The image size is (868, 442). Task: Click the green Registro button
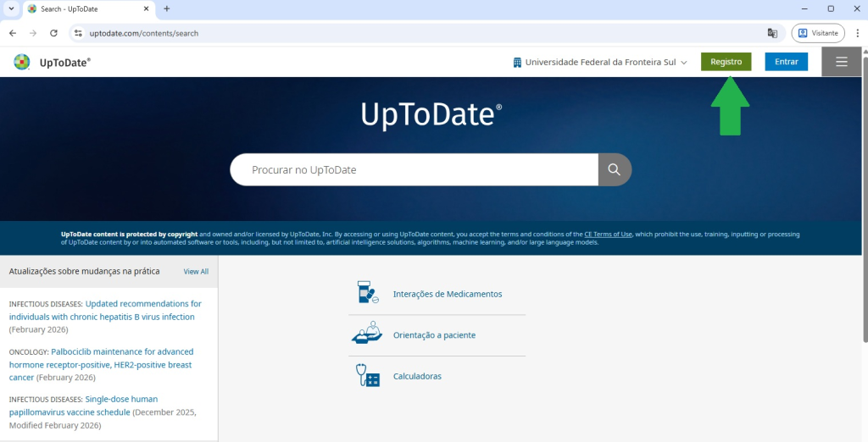(726, 62)
